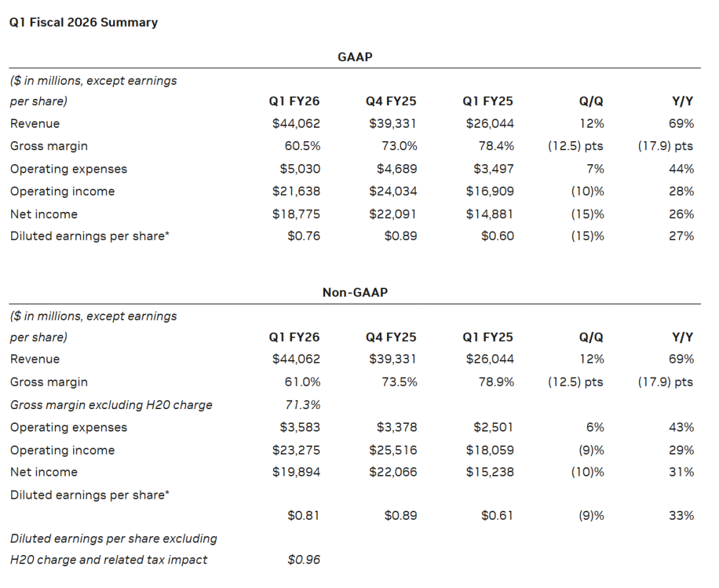Click the Non-GAAP table title
The width and height of the screenshot is (719, 588).
click(x=355, y=292)
